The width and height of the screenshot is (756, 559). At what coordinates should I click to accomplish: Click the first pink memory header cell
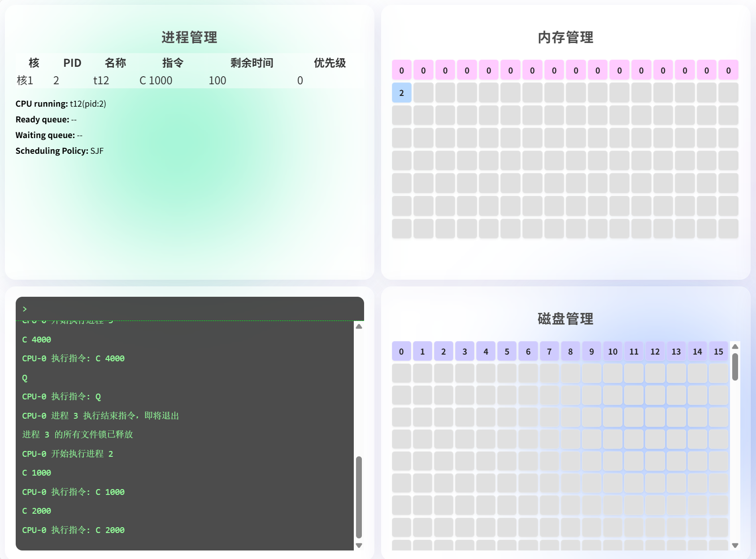click(x=401, y=70)
